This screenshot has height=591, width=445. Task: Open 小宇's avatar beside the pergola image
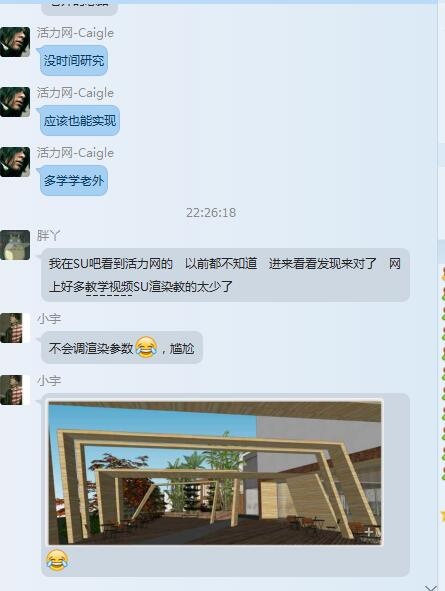pyautogui.click(x=15, y=390)
